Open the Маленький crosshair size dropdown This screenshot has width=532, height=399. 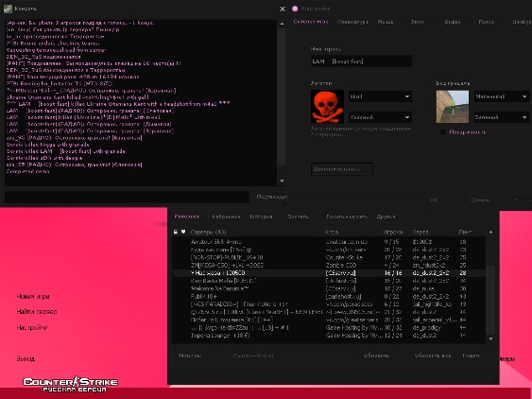coord(502,96)
